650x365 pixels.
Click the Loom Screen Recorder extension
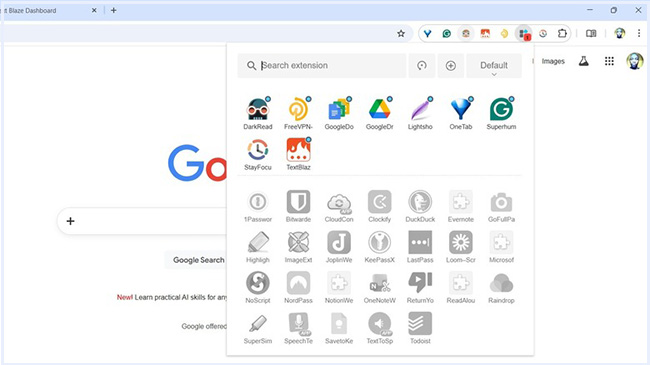click(461, 242)
